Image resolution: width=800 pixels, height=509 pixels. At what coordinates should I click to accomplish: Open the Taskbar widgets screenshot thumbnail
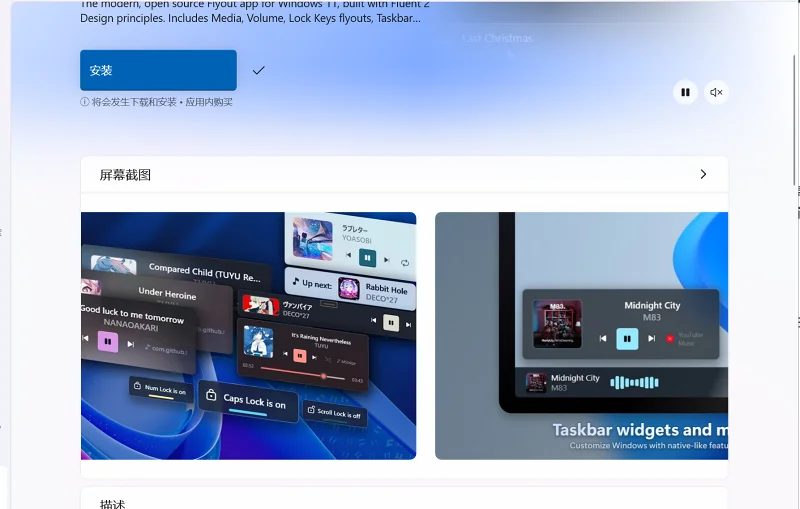point(581,336)
